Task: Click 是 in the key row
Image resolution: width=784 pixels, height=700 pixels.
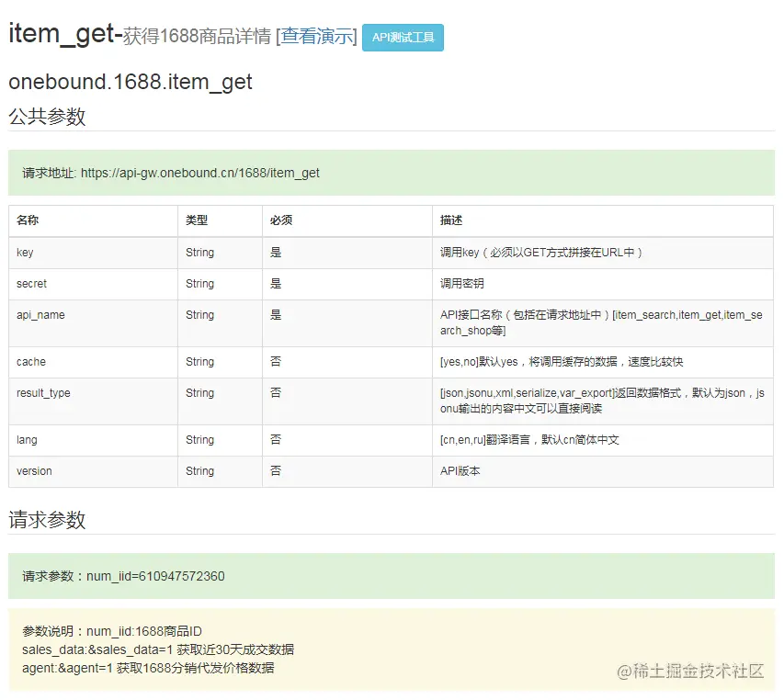Action: [x=276, y=253]
